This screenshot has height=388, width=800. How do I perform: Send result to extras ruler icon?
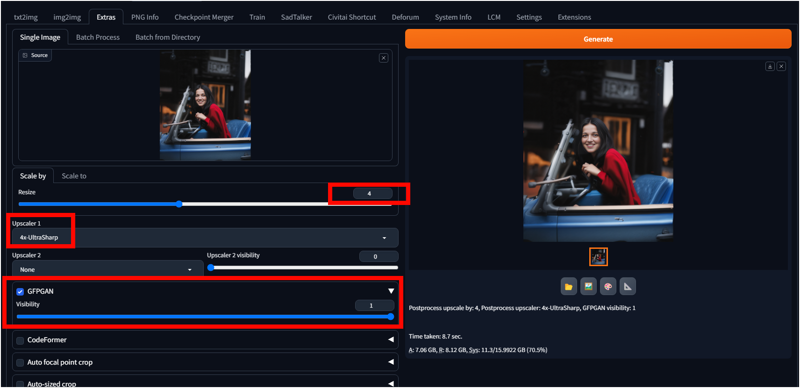[x=628, y=286]
